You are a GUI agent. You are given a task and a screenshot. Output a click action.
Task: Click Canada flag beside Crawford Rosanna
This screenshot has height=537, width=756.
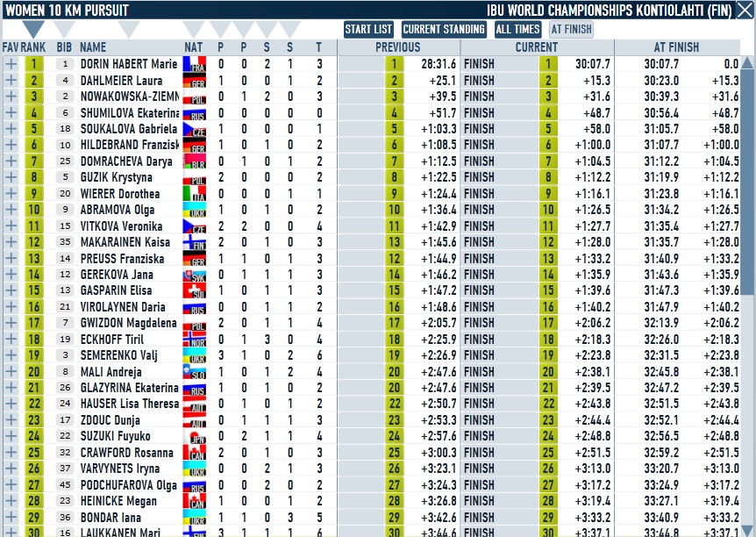195,453
